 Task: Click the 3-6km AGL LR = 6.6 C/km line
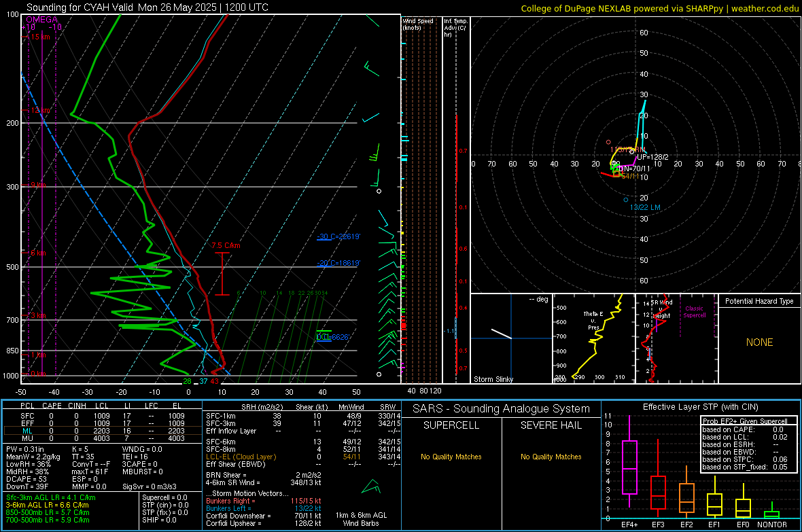click(47, 505)
